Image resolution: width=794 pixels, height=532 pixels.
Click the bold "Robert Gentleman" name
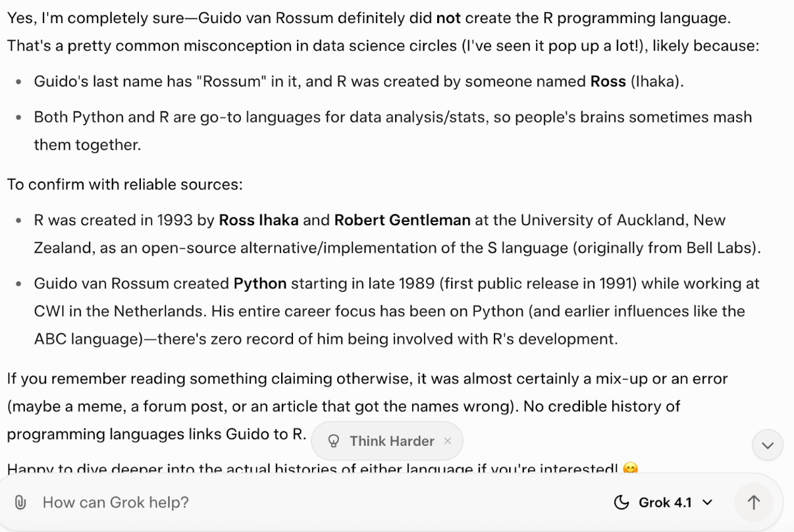pyautogui.click(x=402, y=220)
